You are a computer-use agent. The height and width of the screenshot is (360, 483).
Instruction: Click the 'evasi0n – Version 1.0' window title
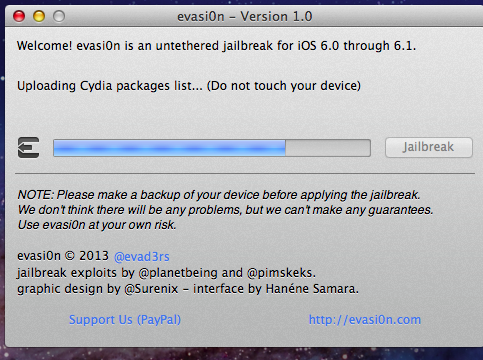[245, 16]
